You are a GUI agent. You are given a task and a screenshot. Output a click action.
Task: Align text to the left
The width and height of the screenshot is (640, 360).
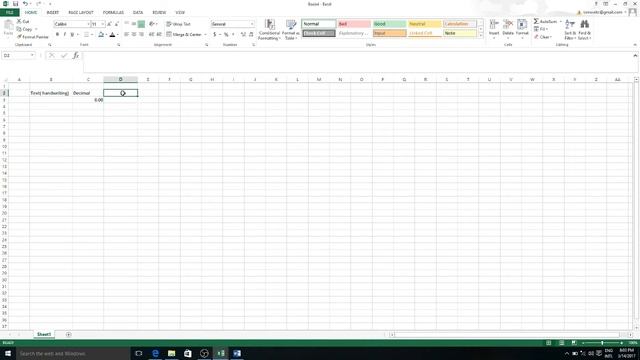click(127, 35)
